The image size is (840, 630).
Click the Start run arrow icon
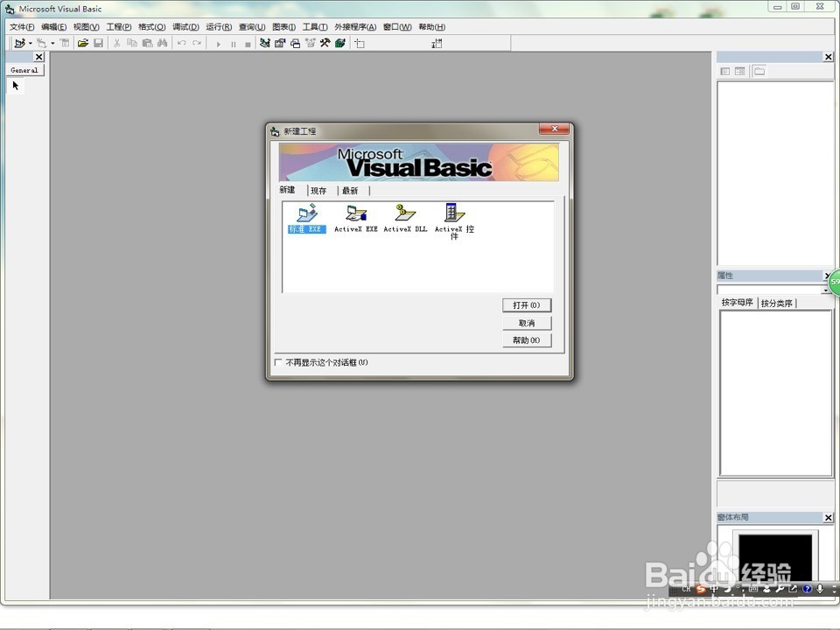[x=218, y=44]
